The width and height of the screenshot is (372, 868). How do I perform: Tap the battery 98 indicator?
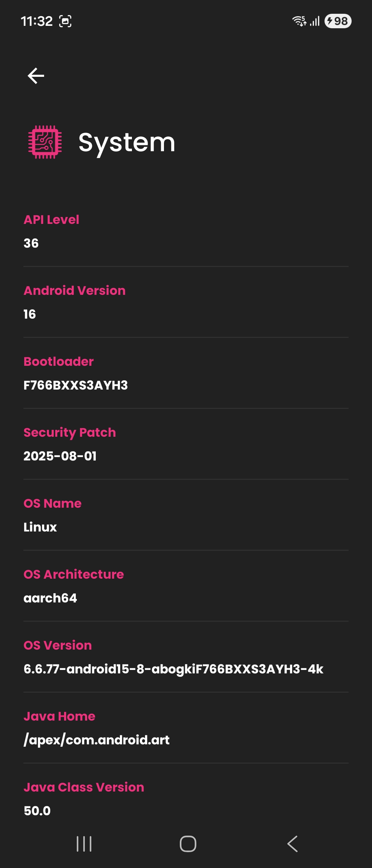coord(338,21)
